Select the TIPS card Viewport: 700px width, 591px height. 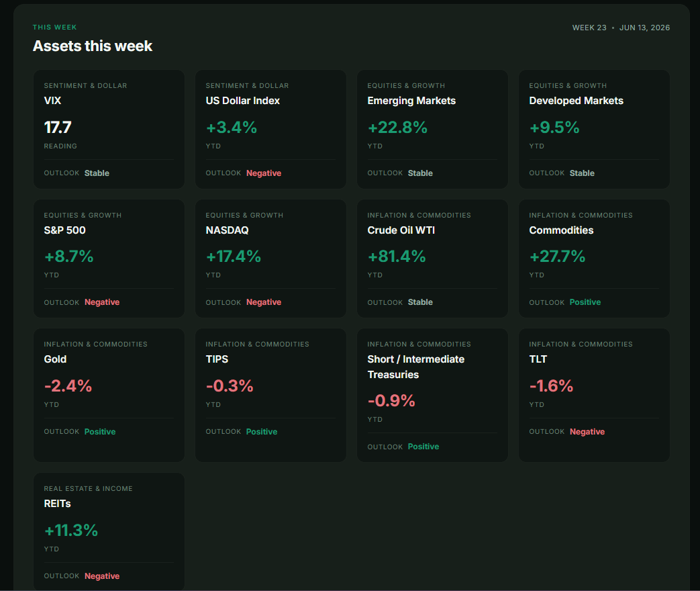[270, 396]
